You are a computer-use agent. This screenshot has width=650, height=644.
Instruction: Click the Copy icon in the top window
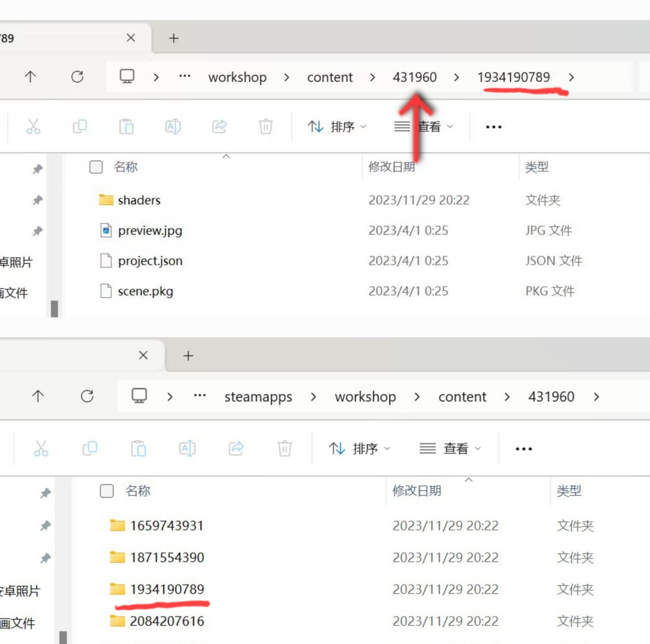point(80,126)
